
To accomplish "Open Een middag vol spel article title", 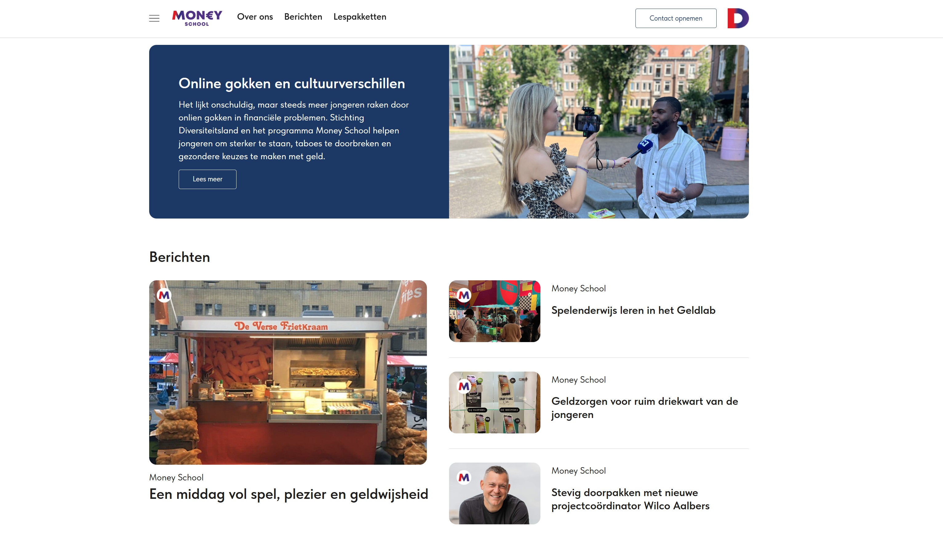I will click(x=289, y=494).
